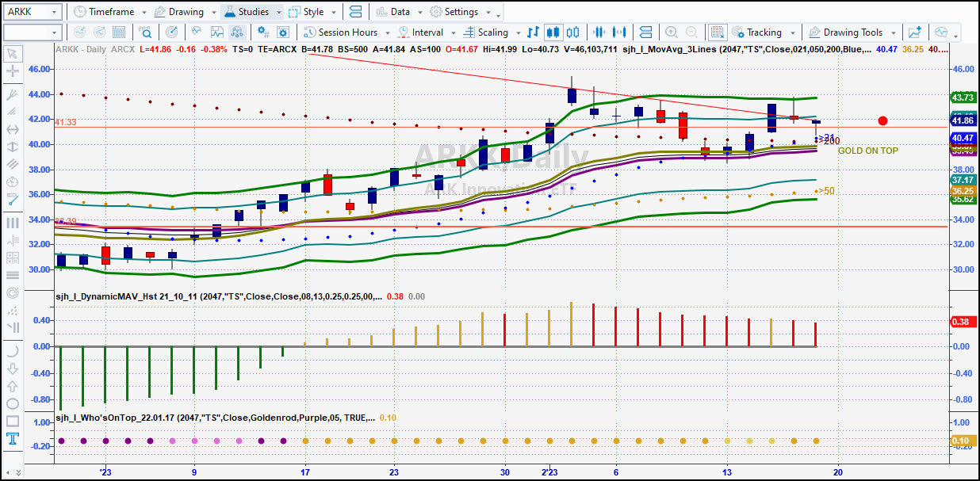The image size is (980, 481).
Task: Open the Studies menu
Action: pyautogui.click(x=252, y=12)
